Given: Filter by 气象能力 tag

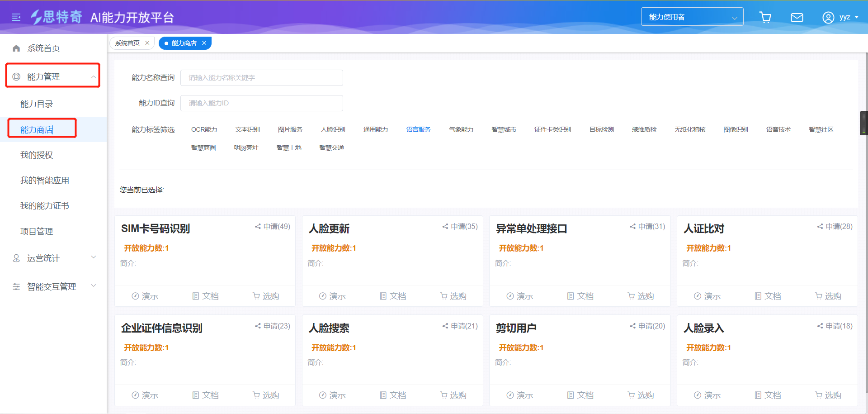Looking at the screenshot, I should [461, 129].
